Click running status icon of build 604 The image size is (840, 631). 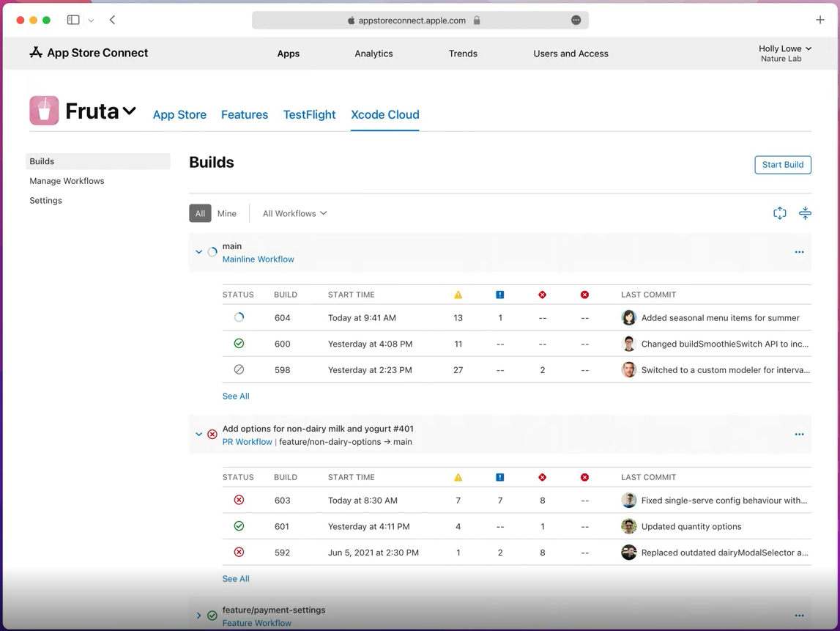239,317
